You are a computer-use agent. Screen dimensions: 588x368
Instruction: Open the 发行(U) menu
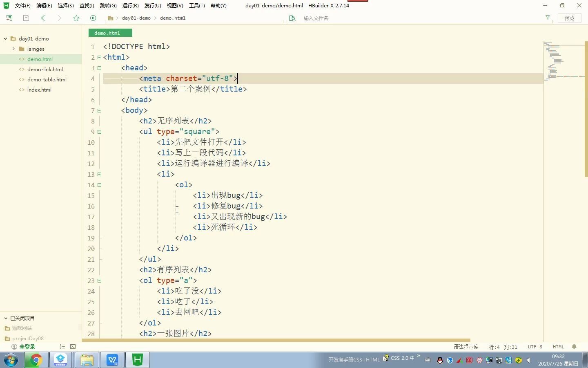[x=153, y=6]
